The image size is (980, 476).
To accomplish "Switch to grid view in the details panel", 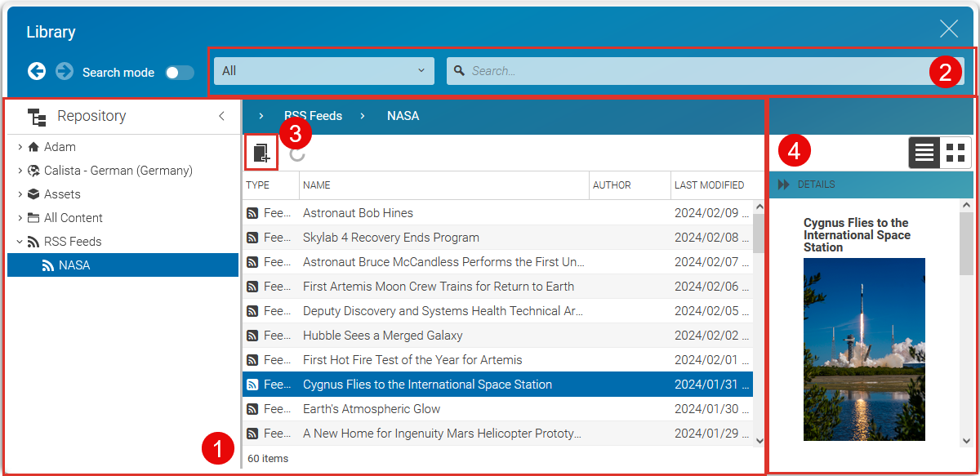I will click(x=955, y=152).
